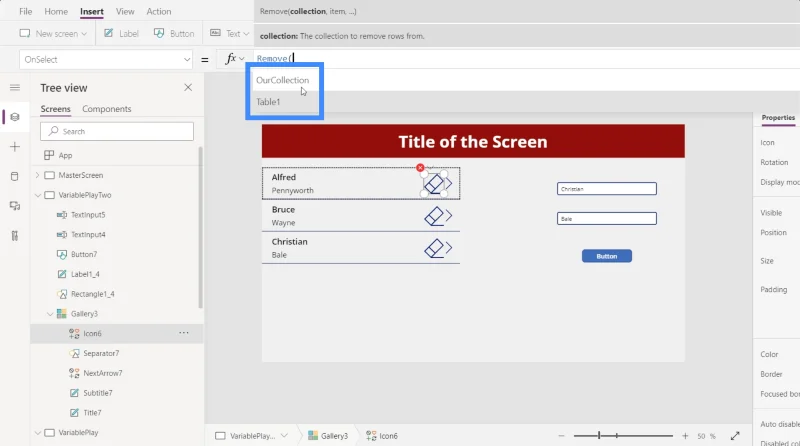Open the File menu

click(26, 11)
